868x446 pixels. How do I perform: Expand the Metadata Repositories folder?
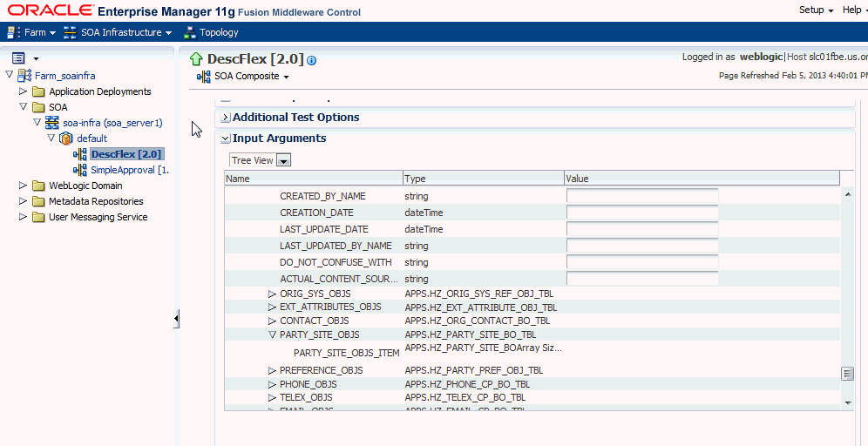[23, 200]
